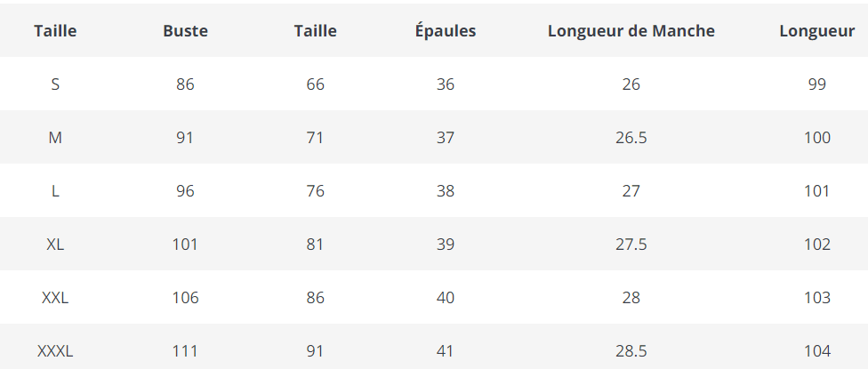Click sleeve length 27.5 for size XL
This screenshot has height=369, width=868.
631,245
